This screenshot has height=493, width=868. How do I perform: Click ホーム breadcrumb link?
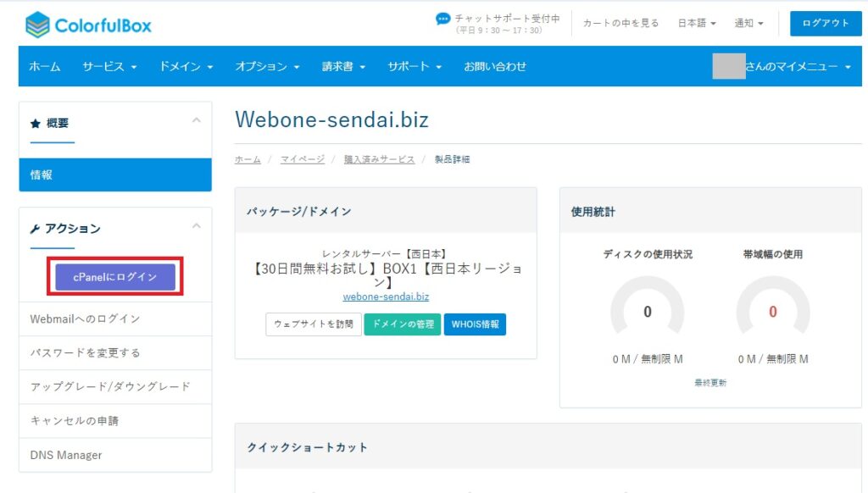(x=248, y=159)
